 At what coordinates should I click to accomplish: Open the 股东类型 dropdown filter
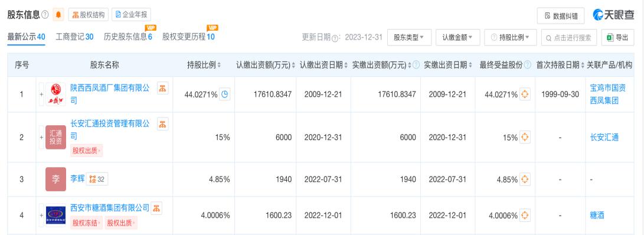(x=409, y=37)
